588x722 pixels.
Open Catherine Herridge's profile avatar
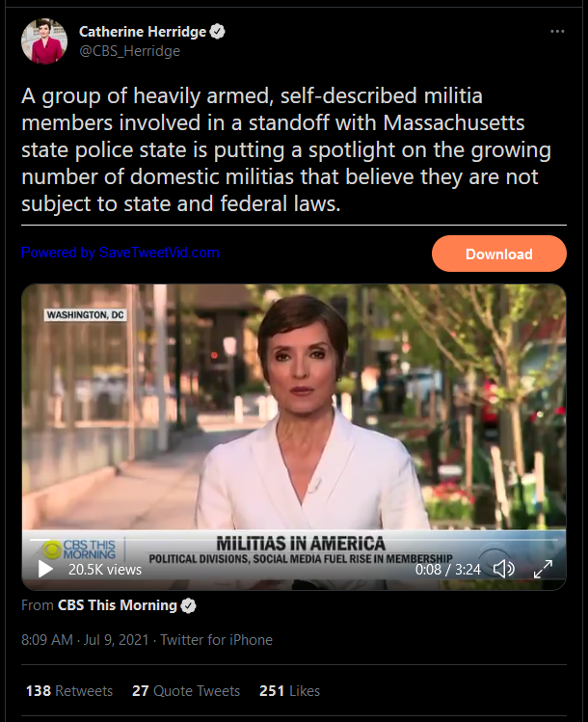pos(44,41)
